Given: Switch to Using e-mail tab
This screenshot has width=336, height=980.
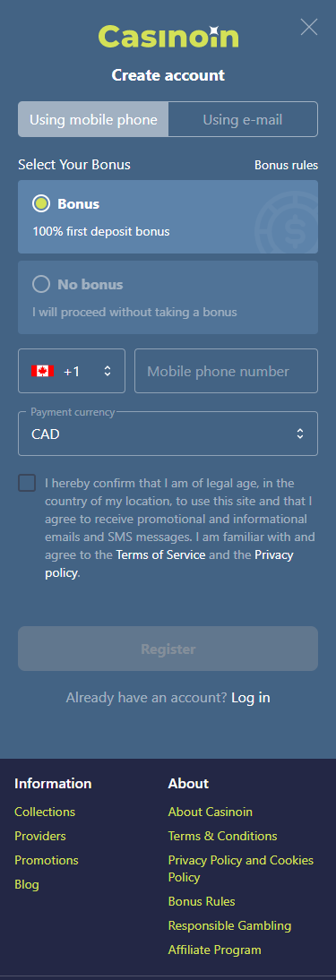Looking at the screenshot, I should click(243, 119).
